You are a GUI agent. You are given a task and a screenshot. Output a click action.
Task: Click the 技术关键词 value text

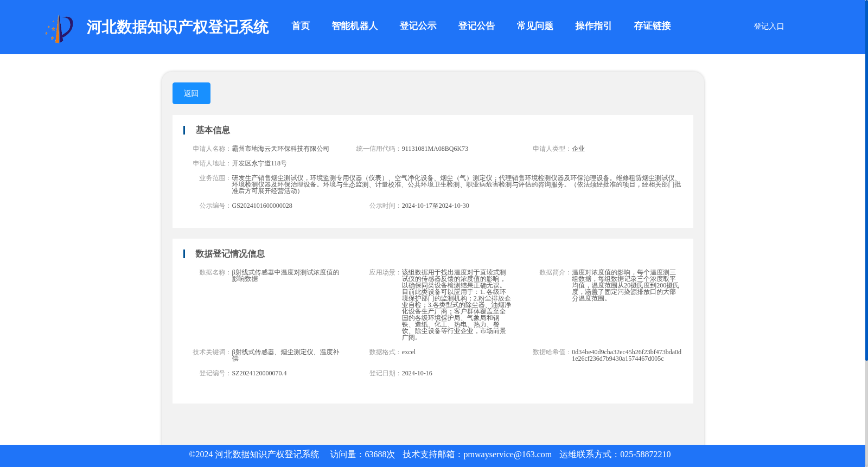click(286, 355)
